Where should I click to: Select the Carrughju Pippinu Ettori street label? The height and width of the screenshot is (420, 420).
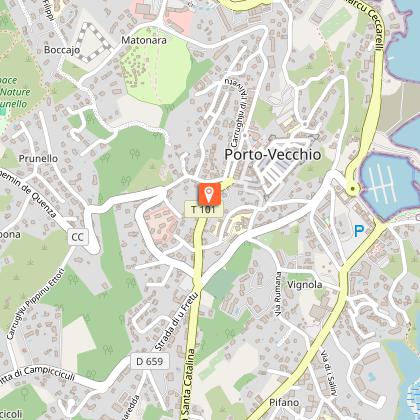[x=35, y=304]
